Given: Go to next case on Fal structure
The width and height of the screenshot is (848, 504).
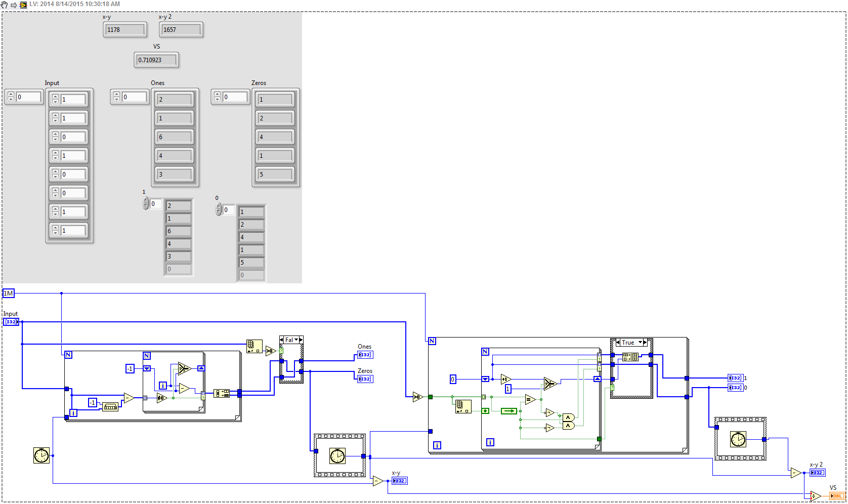Looking at the screenshot, I should pyautogui.click(x=301, y=340).
